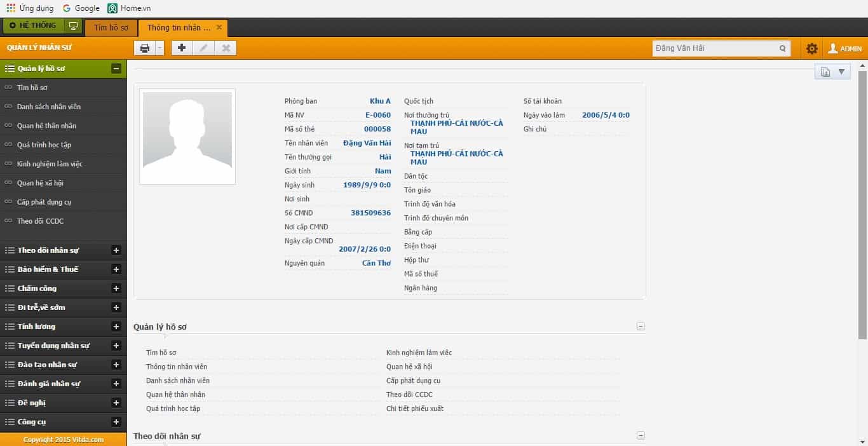Expand Đánh giá nhân sự sidebar group
868x446 pixels.
[116, 384]
